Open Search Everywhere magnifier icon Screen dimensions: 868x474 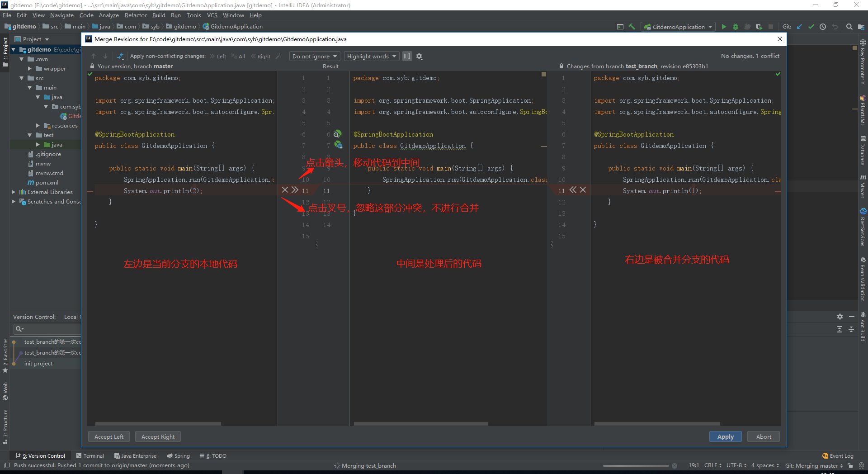[x=849, y=27]
